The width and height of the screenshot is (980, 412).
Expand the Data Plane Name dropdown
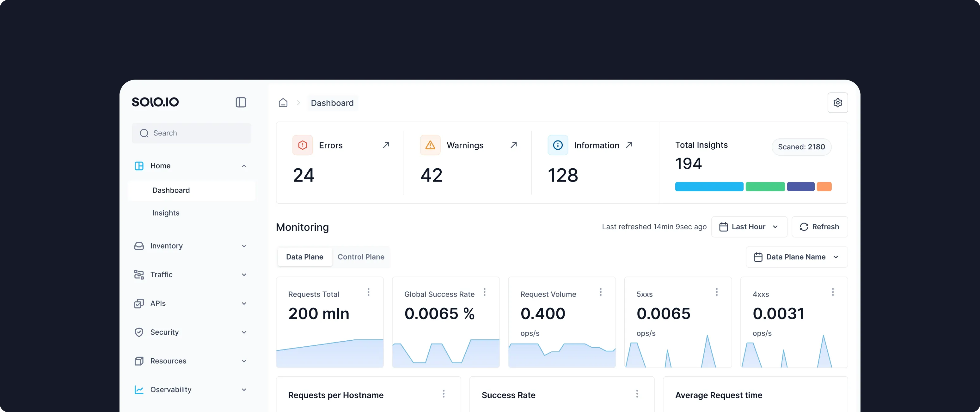(x=796, y=257)
